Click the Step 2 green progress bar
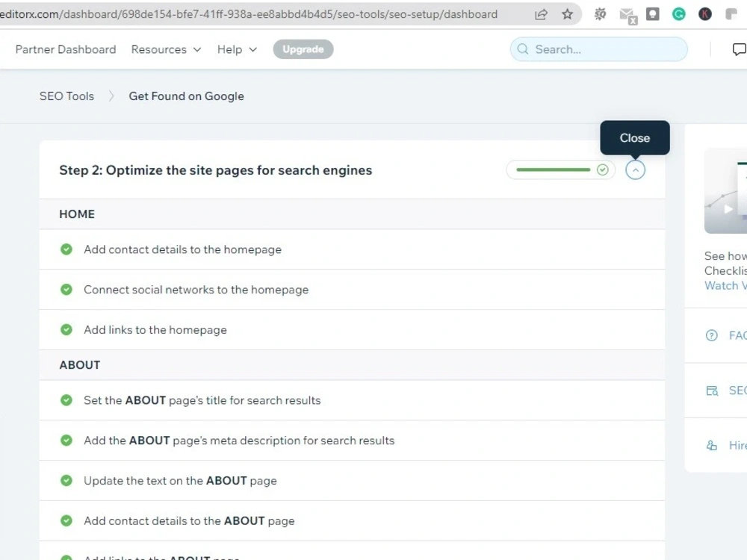Screen dimensions: 747x560 point(553,169)
